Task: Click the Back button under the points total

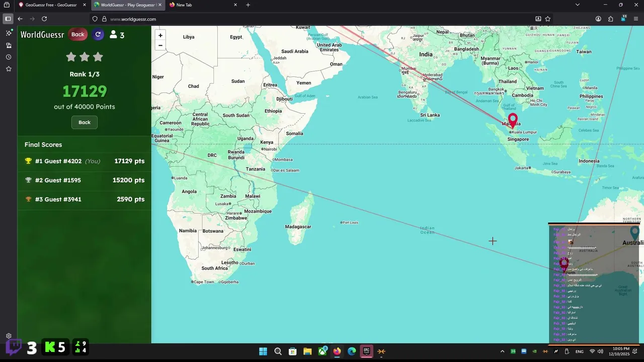Action: point(85,122)
